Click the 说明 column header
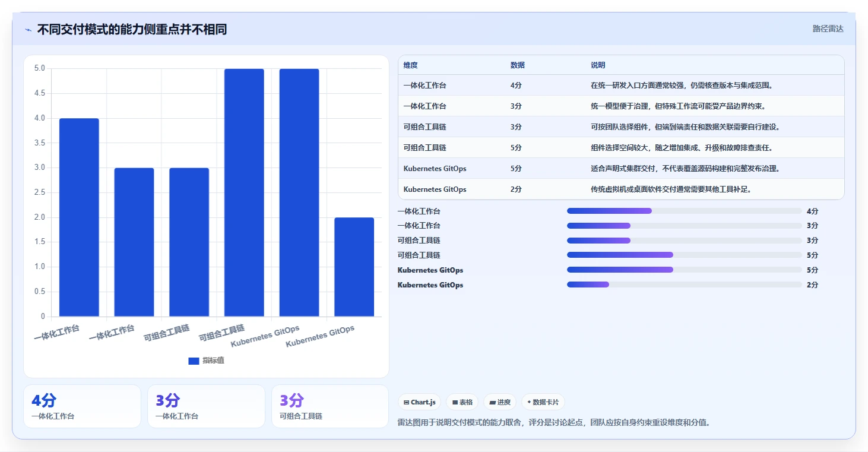 coord(598,65)
